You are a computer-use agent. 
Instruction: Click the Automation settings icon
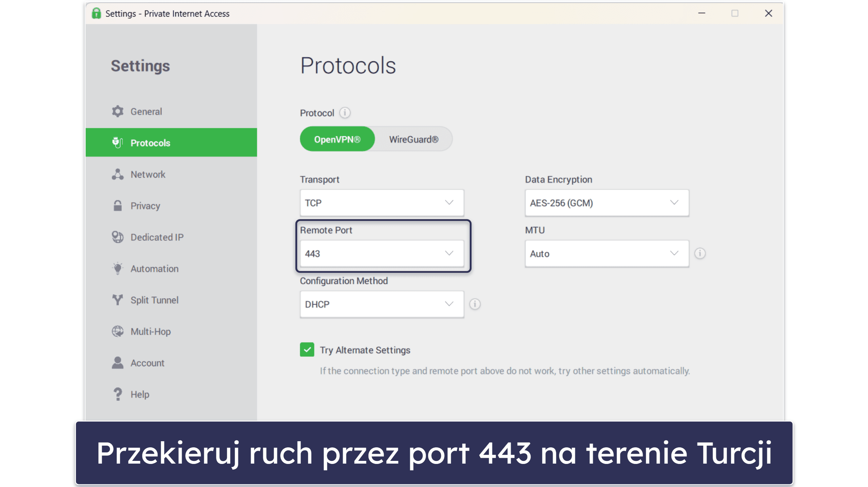117,268
